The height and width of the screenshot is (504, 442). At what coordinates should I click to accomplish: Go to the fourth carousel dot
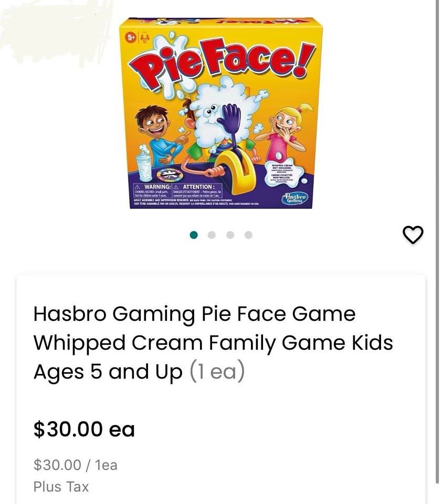click(x=248, y=235)
